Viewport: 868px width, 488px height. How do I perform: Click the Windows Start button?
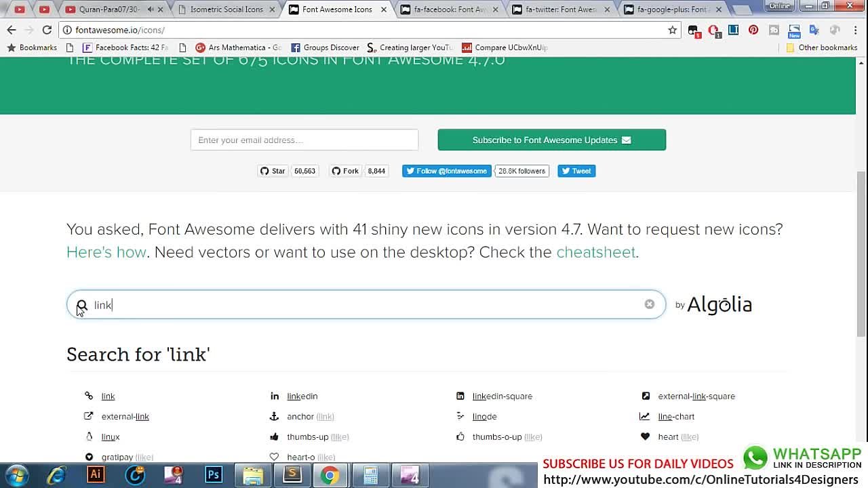coord(16,475)
